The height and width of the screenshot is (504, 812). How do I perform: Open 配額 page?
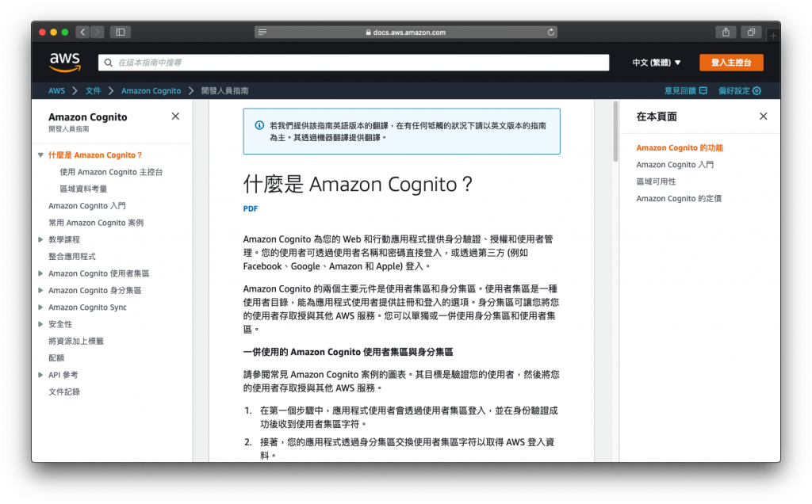tap(56, 358)
